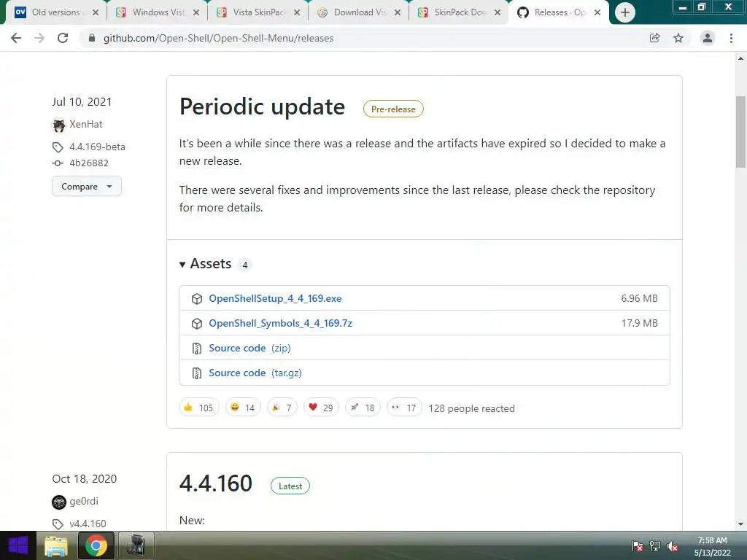Image resolution: width=747 pixels, height=560 pixels.
Task: Download OpenShell_Symbols_4_4_169.7z
Action: (x=281, y=323)
